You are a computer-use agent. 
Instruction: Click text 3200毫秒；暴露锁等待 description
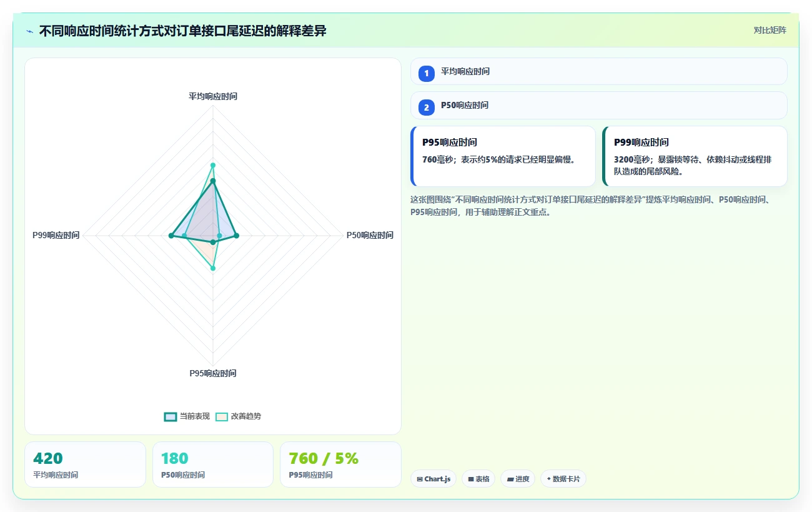[693, 165]
